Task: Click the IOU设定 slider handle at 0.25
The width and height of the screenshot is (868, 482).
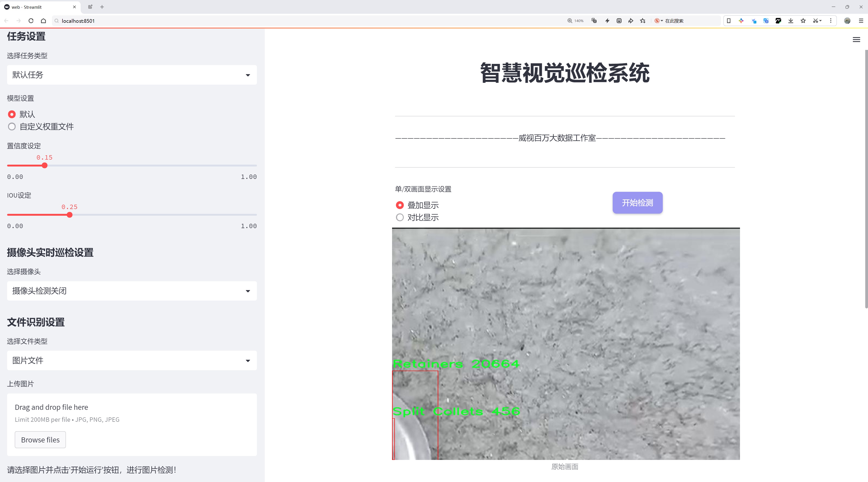Action: pyautogui.click(x=69, y=215)
